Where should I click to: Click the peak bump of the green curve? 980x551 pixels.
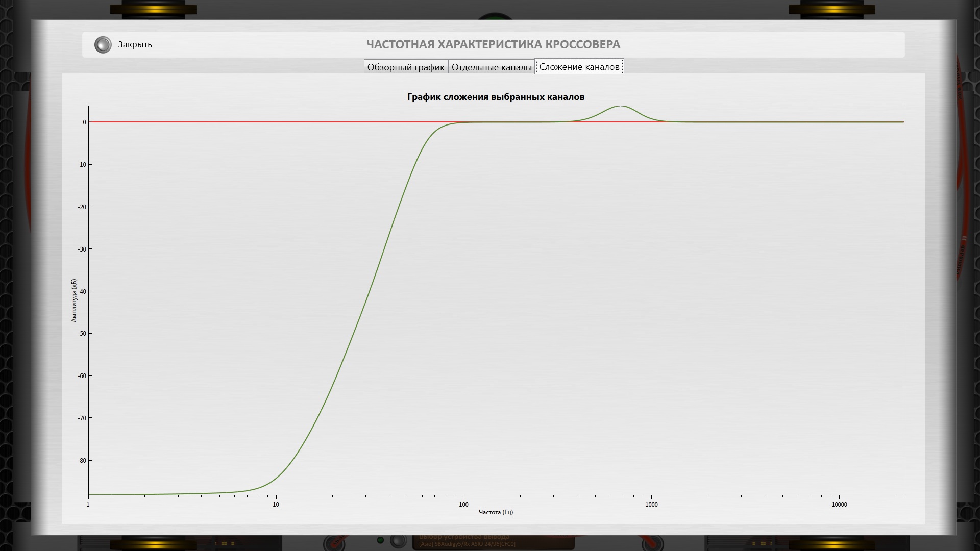(621, 107)
